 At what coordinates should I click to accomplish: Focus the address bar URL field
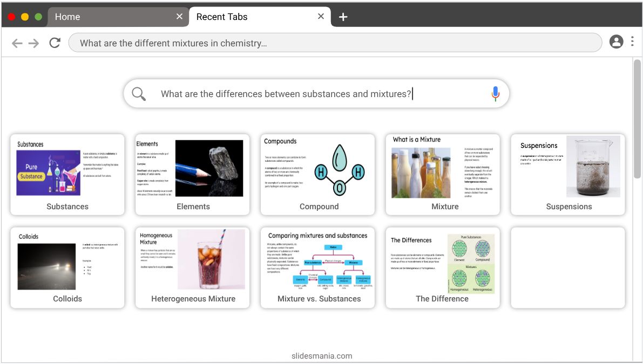(x=335, y=43)
